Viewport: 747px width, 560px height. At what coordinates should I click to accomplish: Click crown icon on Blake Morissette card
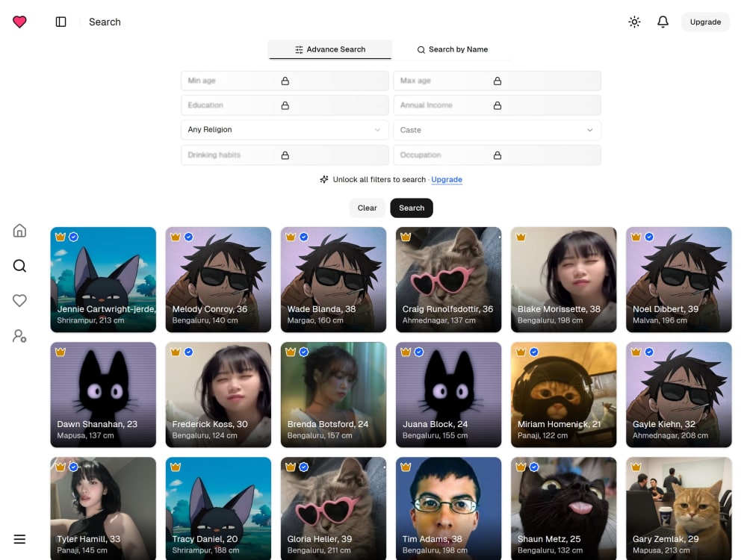(521, 237)
